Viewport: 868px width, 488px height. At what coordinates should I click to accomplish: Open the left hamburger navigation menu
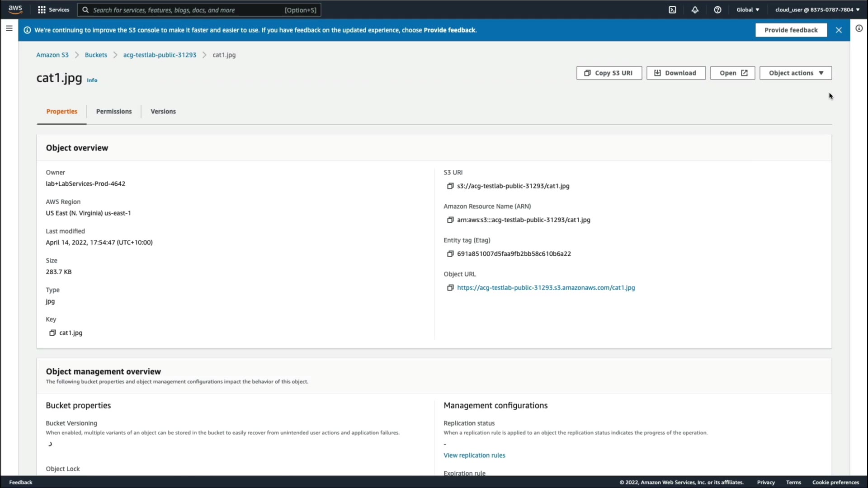tap(9, 28)
